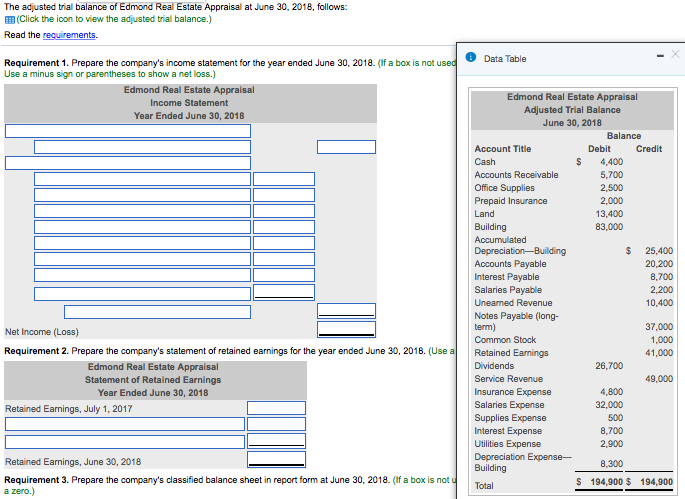
Task: Minimize the Data Table popup
Action: point(661,55)
